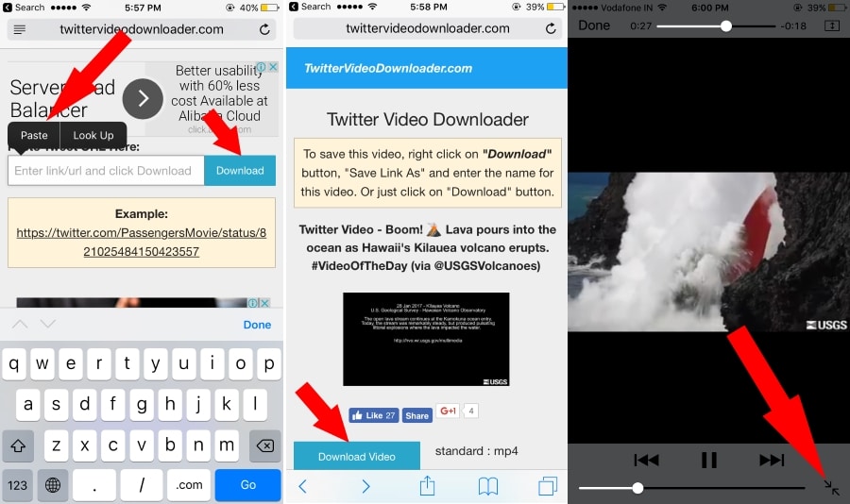Image resolution: width=850 pixels, height=504 pixels.
Task: Tap the shift key on the keyboard
Action: pos(18,445)
